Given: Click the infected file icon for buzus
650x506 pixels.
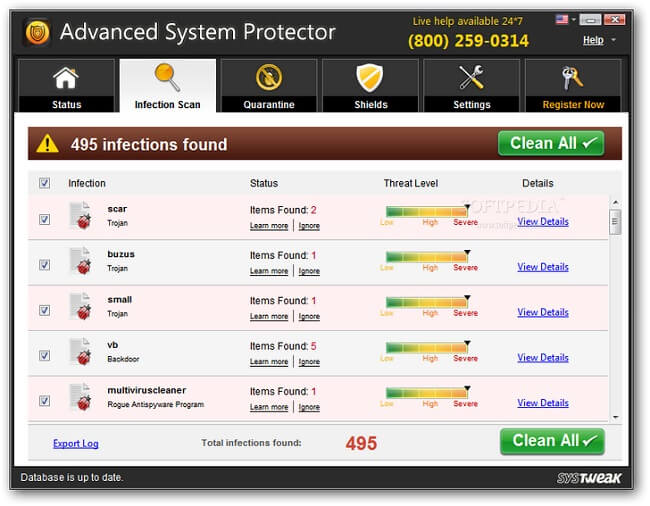Looking at the screenshot, I should (x=80, y=261).
